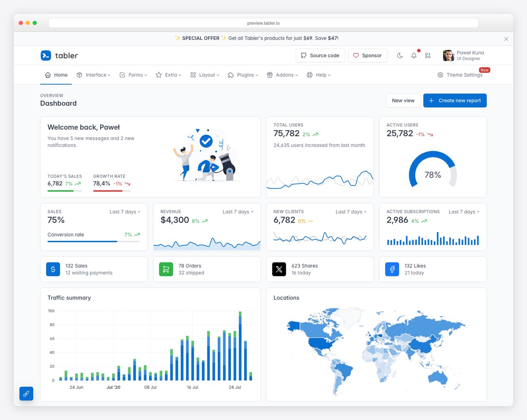
Task: Open notifications via the bell icon
Action: (x=414, y=55)
